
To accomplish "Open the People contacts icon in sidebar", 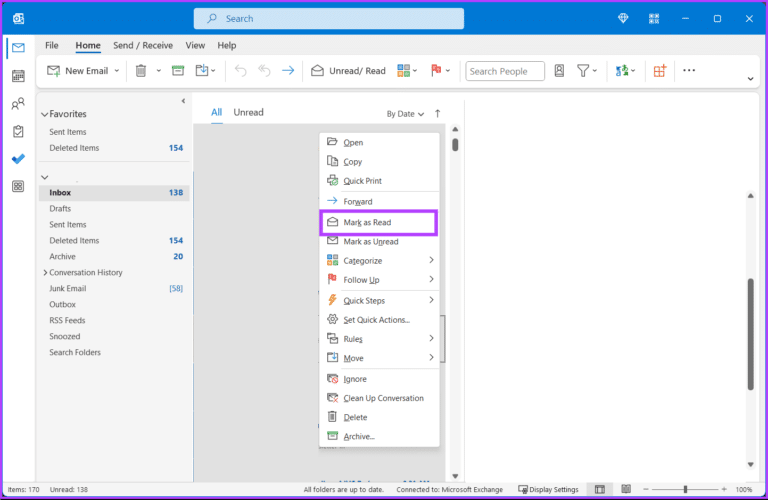I will click(x=18, y=103).
